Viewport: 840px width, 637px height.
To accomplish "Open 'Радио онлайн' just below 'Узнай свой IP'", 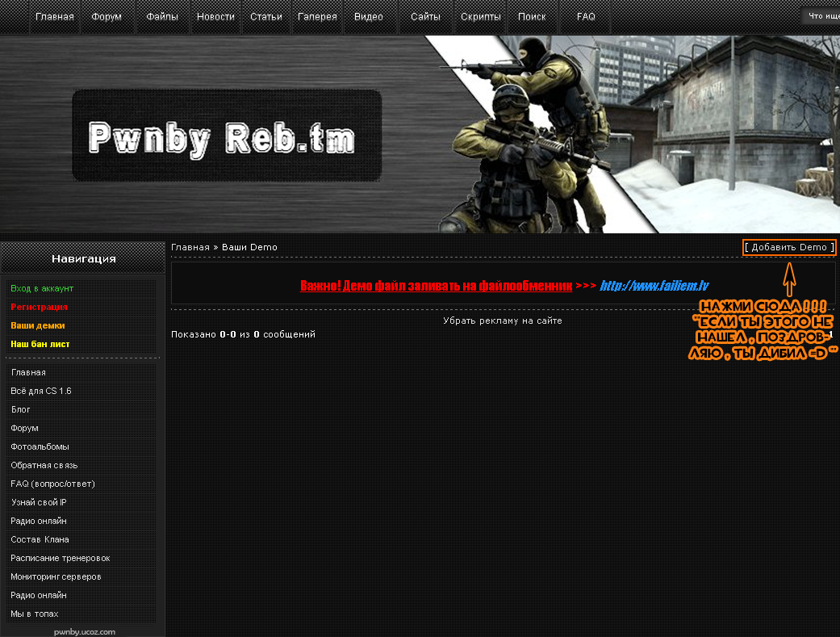I will click(x=39, y=522).
